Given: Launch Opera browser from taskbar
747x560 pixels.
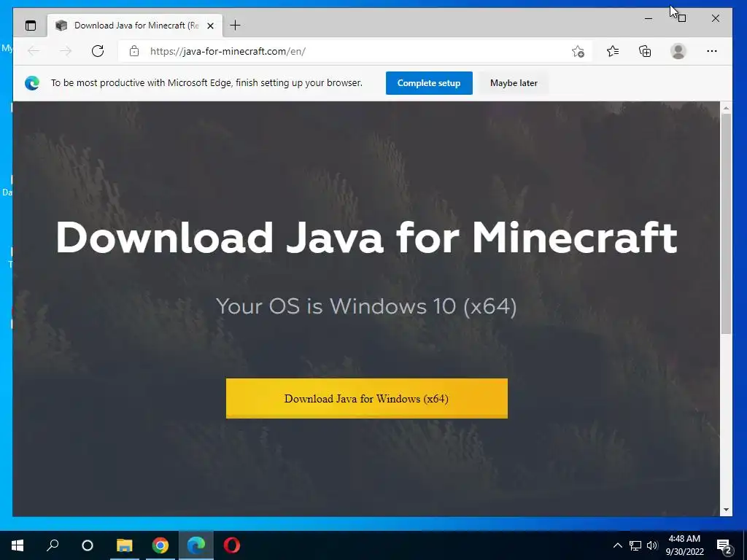Looking at the screenshot, I should (231, 545).
